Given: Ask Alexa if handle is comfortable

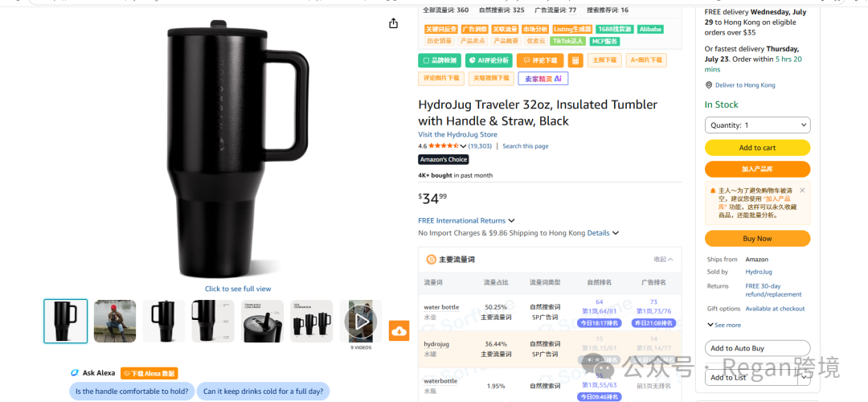Looking at the screenshot, I should point(132,392).
